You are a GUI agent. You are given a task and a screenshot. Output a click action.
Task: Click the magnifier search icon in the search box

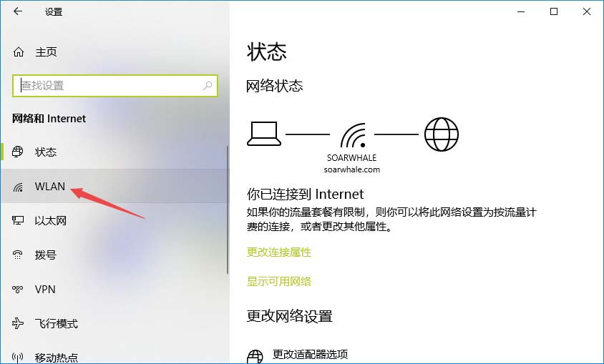tap(208, 85)
